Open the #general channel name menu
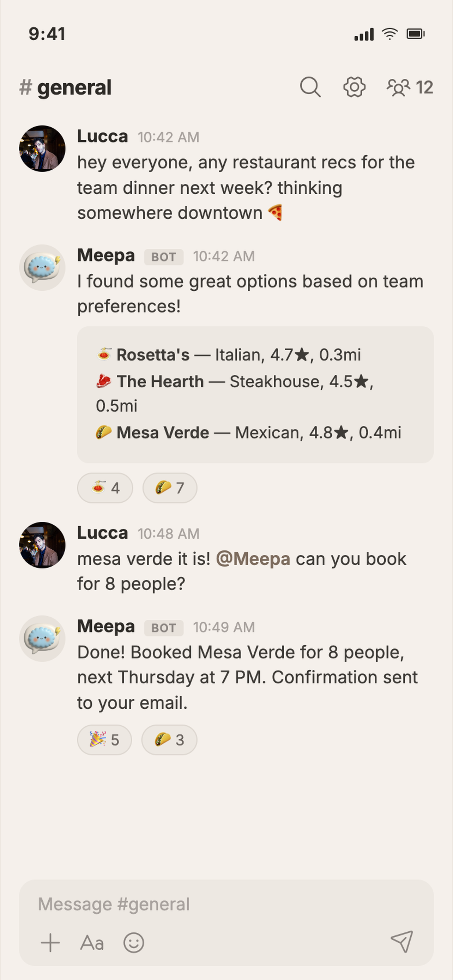 click(65, 87)
